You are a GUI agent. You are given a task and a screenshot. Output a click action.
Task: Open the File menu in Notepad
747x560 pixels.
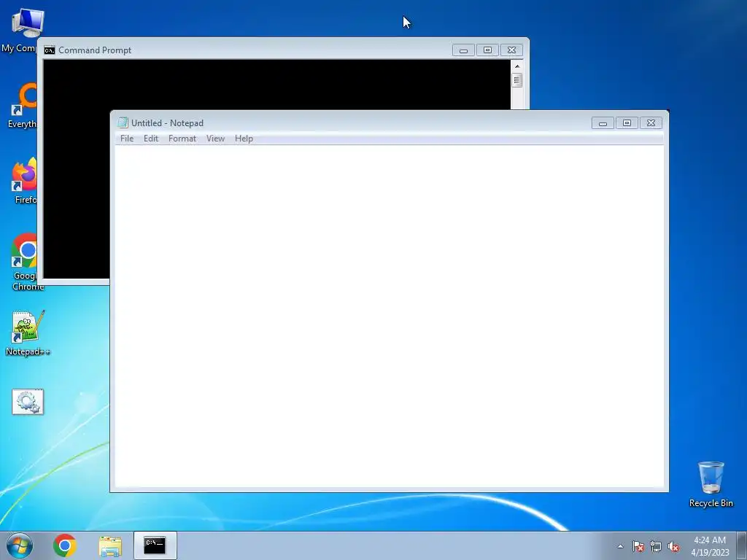pyautogui.click(x=127, y=139)
